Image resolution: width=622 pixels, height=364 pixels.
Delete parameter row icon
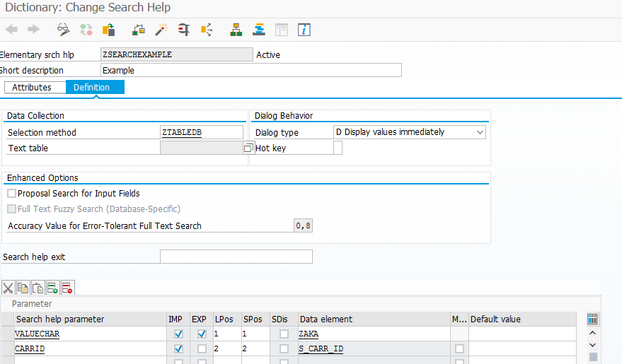[67, 288]
